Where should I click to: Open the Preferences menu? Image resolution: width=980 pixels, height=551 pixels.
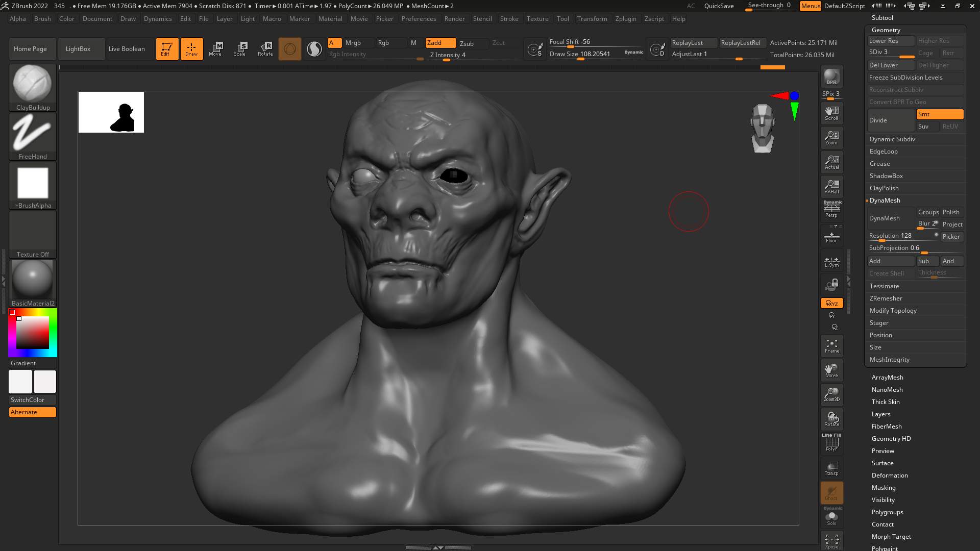pyautogui.click(x=419, y=19)
